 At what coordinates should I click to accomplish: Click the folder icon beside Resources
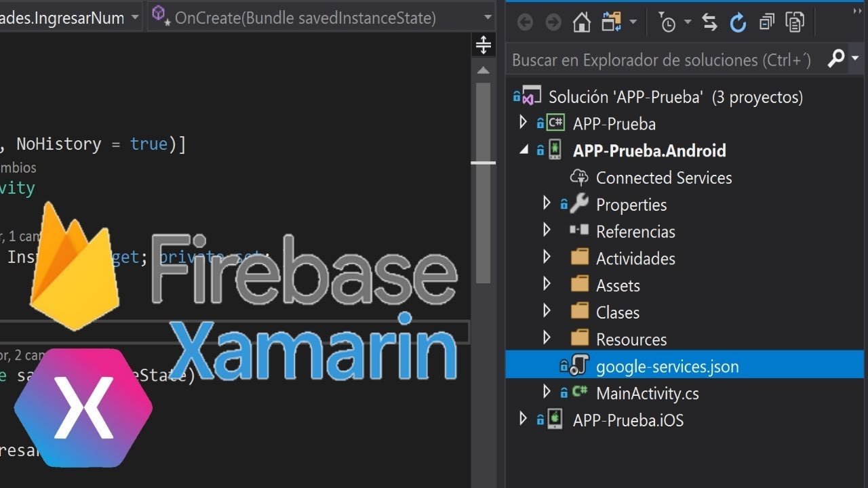pos(579,338)
